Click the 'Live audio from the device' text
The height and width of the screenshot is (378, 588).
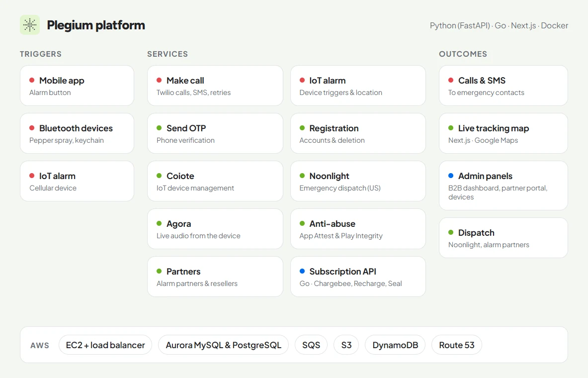(198, 236)
